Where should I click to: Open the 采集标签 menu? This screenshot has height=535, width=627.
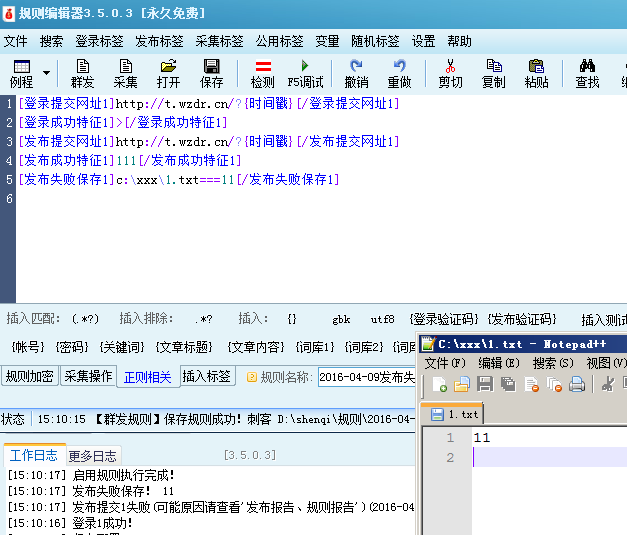(219, 41)
